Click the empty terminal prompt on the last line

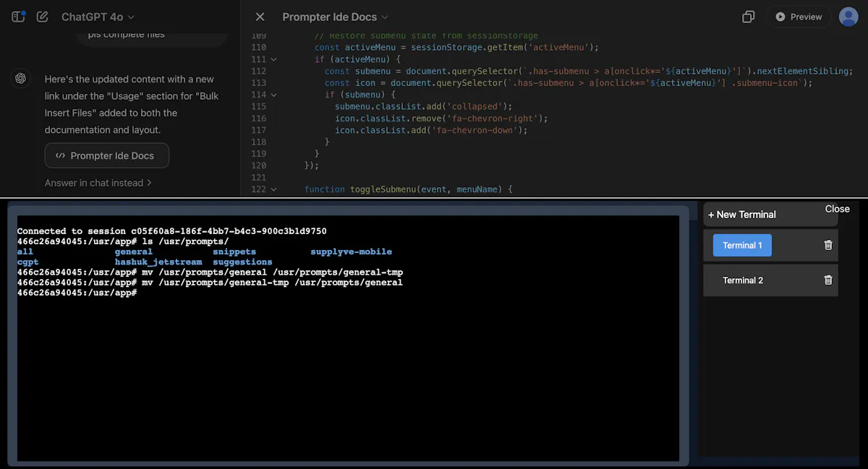[77, 293]
